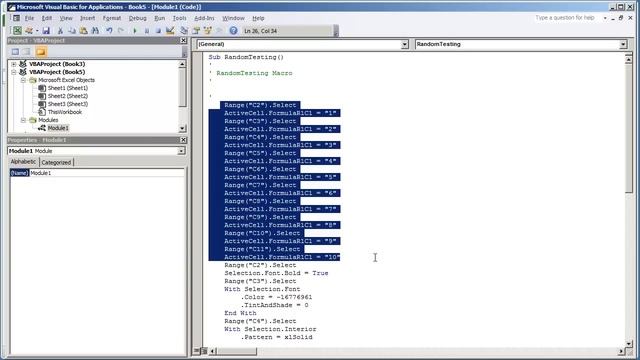Click the code window horizontal scrollbar thumb
The image size is (640, 360).
(237, 351)
